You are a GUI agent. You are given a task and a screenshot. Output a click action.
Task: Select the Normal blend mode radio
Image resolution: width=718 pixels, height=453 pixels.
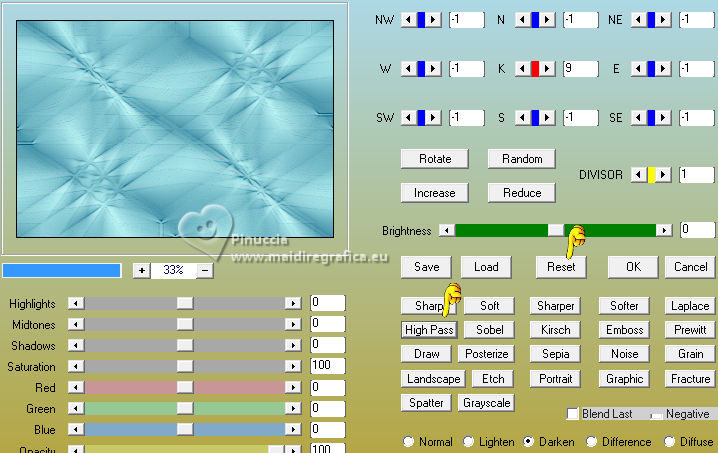[x=408, y=442]
